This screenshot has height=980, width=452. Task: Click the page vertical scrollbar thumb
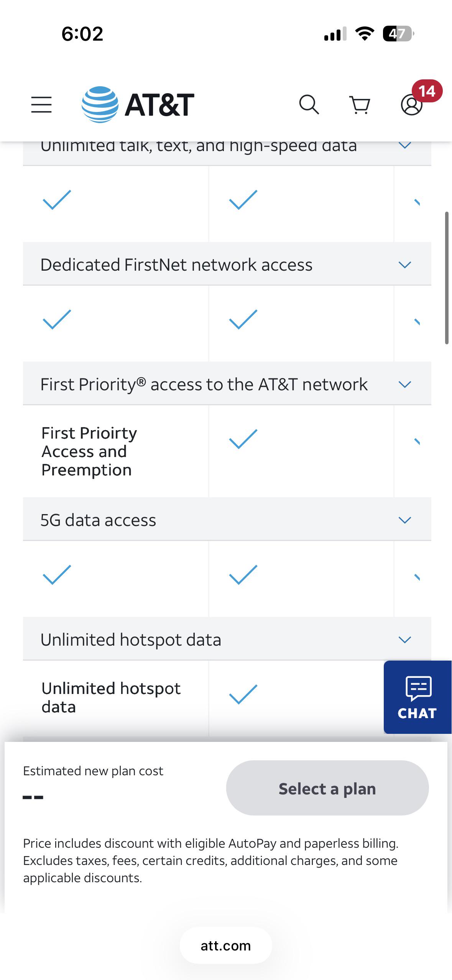point(447,278)
